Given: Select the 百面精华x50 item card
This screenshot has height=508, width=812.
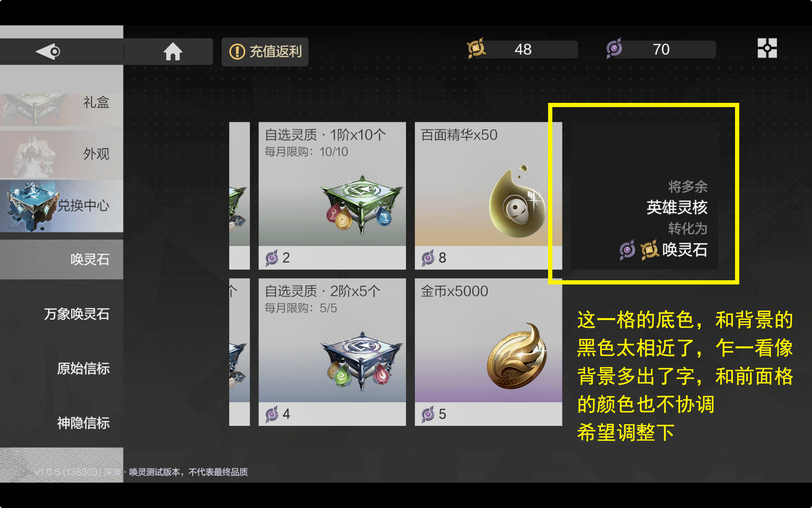Looking at the screenshot, I should tap(488, 196).
